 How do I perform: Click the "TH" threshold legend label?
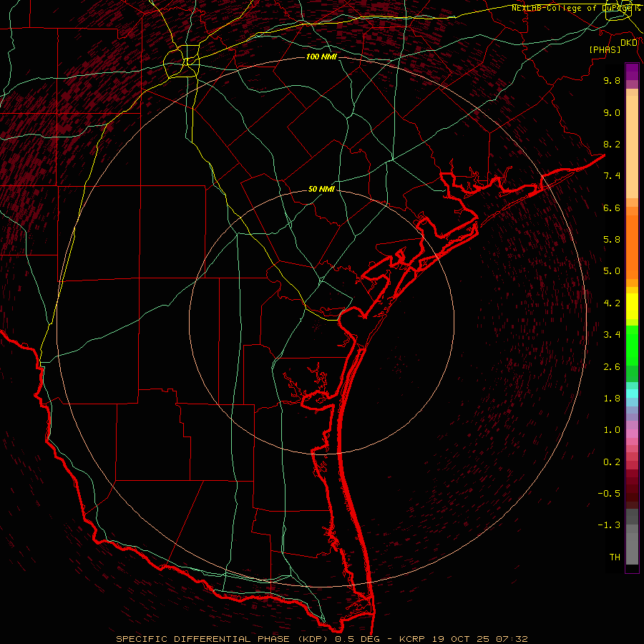pyautogui.click(x=615, y=557)
